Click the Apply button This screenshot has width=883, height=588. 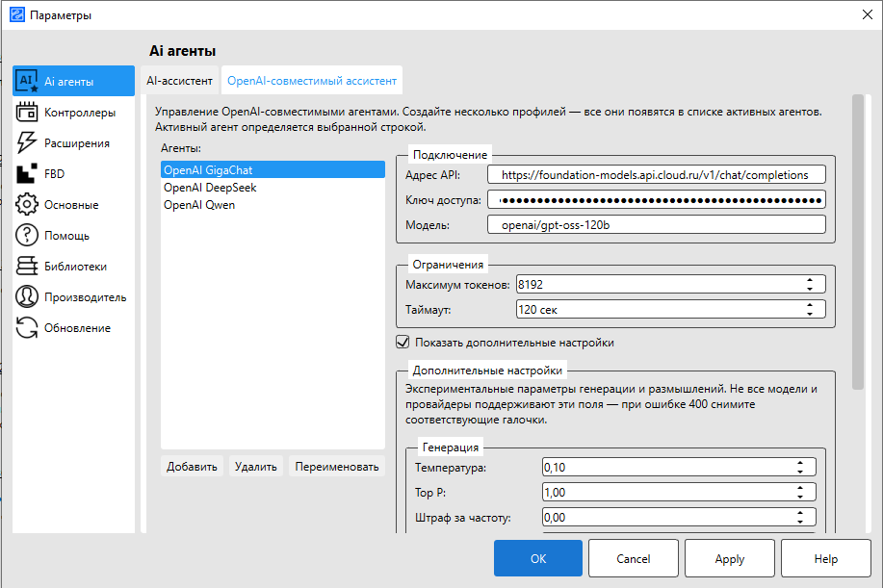click(x=730, y=558)
